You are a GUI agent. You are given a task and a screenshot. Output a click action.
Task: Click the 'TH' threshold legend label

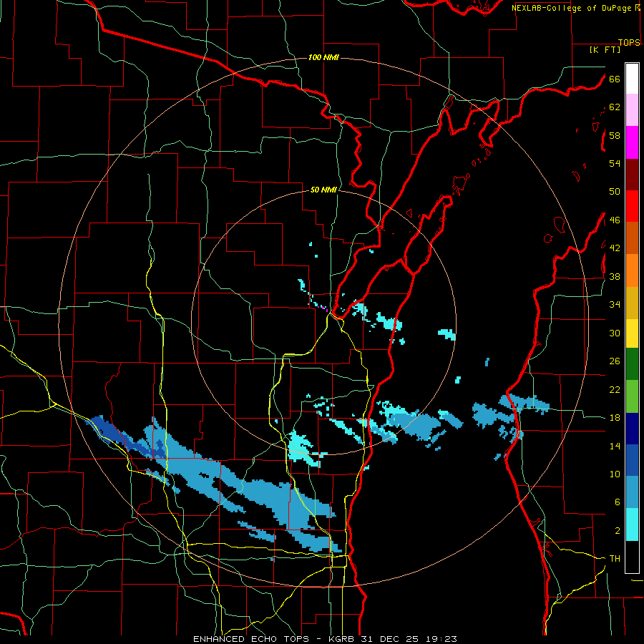point(615,559)
